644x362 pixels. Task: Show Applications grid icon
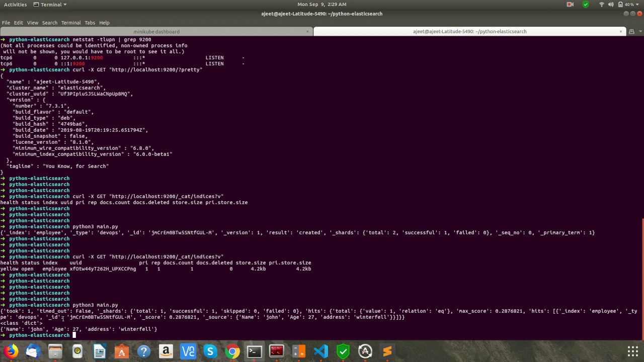tap(633, 351)
